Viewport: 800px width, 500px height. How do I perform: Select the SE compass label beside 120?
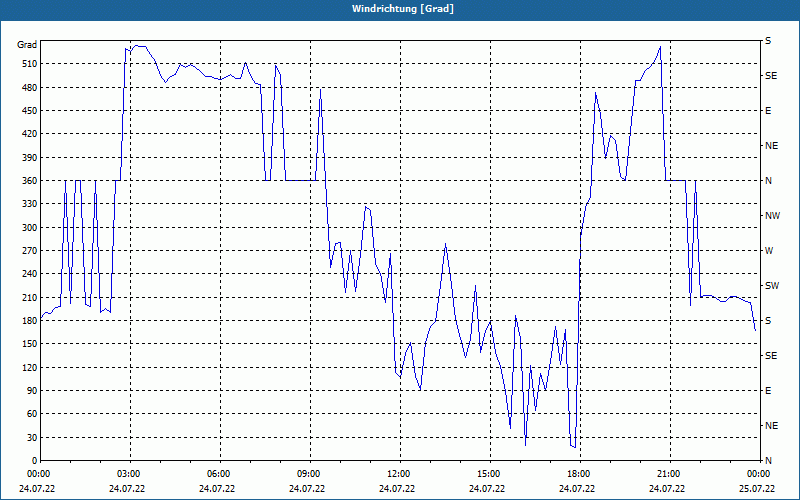[x=771, y=356]
